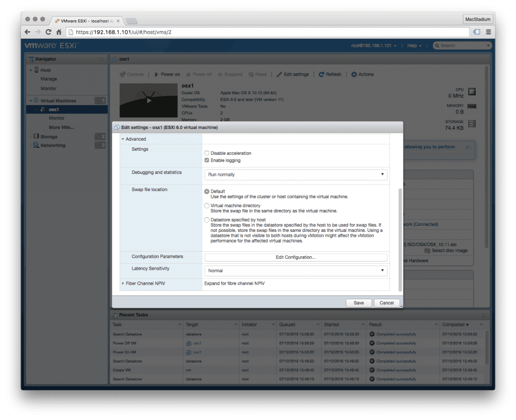Open the Actions menu for osx1
Viewport: 516px width, 420px height.
[362, 74]
